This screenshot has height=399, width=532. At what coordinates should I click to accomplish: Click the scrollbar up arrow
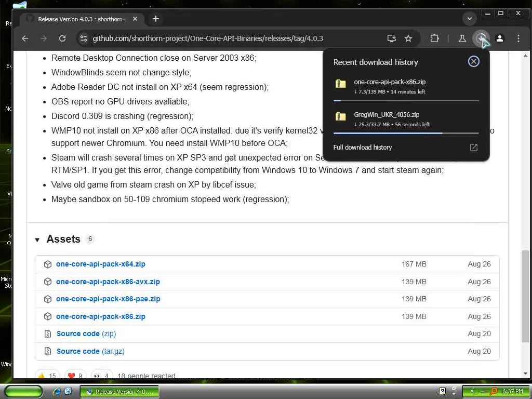(x=525, y=55)
